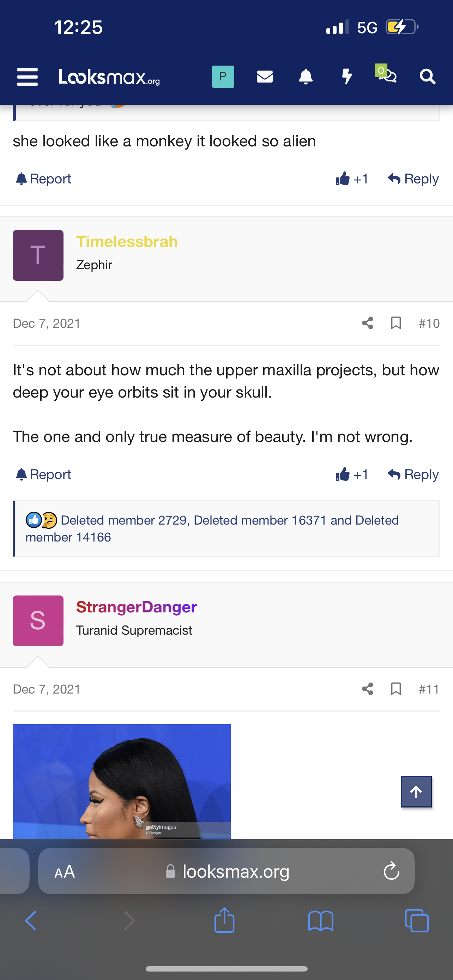Like Timelessbrah's post with +1
Image resolution: width=453 pixels, height=980 pixels.
click(352, 474)
